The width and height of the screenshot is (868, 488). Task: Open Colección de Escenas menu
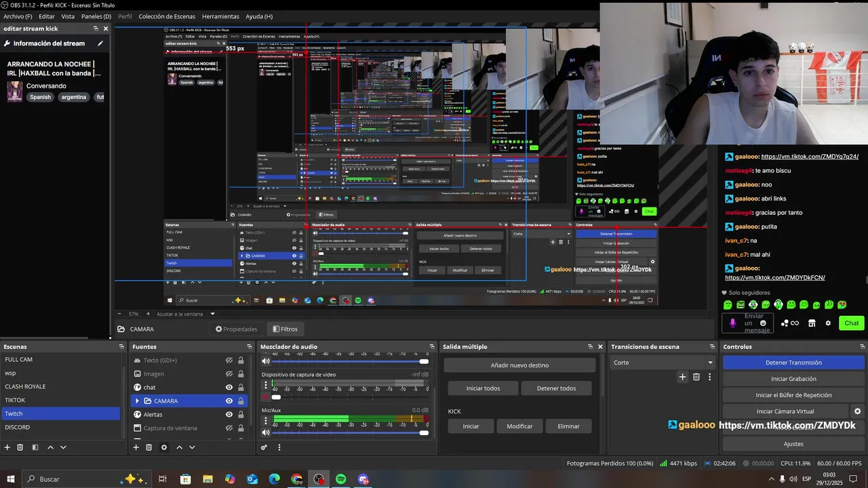[167, 16]
